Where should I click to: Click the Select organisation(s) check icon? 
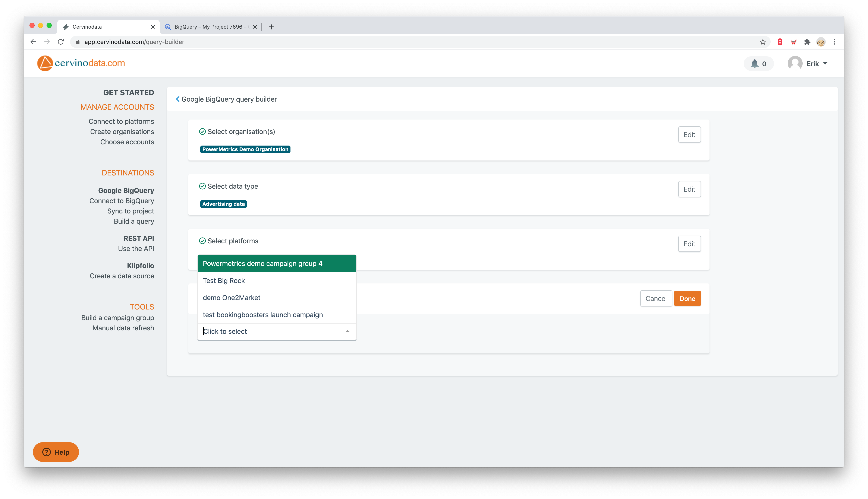click(x=202, y=132)
